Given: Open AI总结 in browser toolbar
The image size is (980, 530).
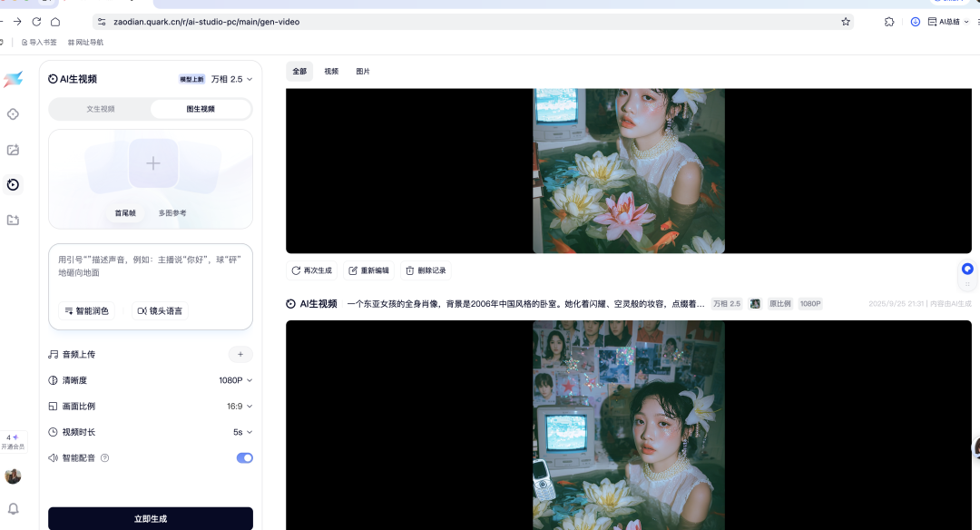Looking at the screenshot, I should coord(948,22).
